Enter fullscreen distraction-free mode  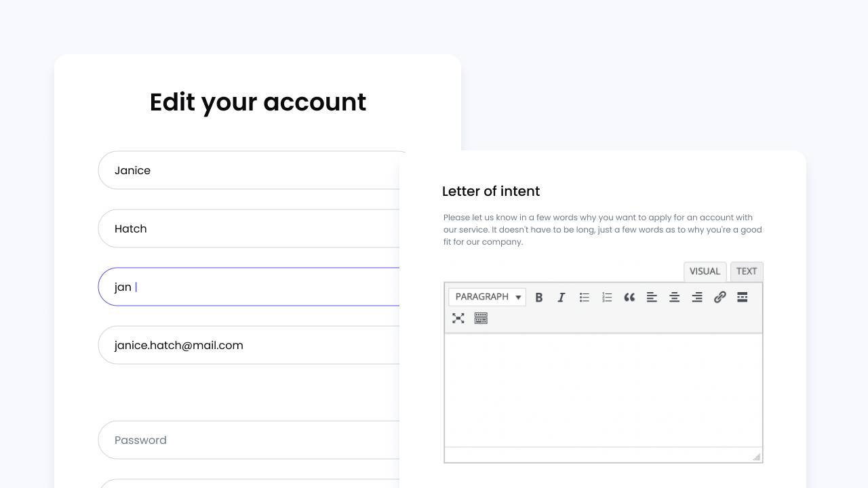pyautogui.click(x=458, y=318)
